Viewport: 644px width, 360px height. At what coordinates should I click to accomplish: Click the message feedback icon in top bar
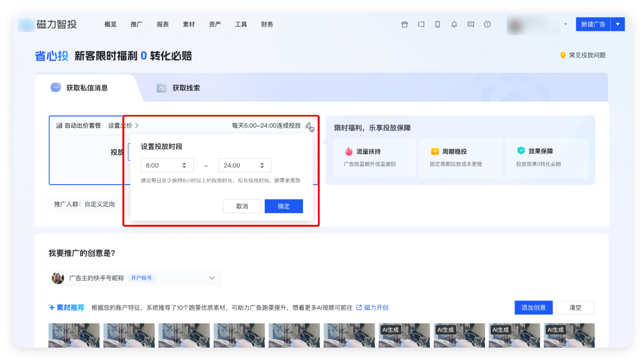coord(470,24)
